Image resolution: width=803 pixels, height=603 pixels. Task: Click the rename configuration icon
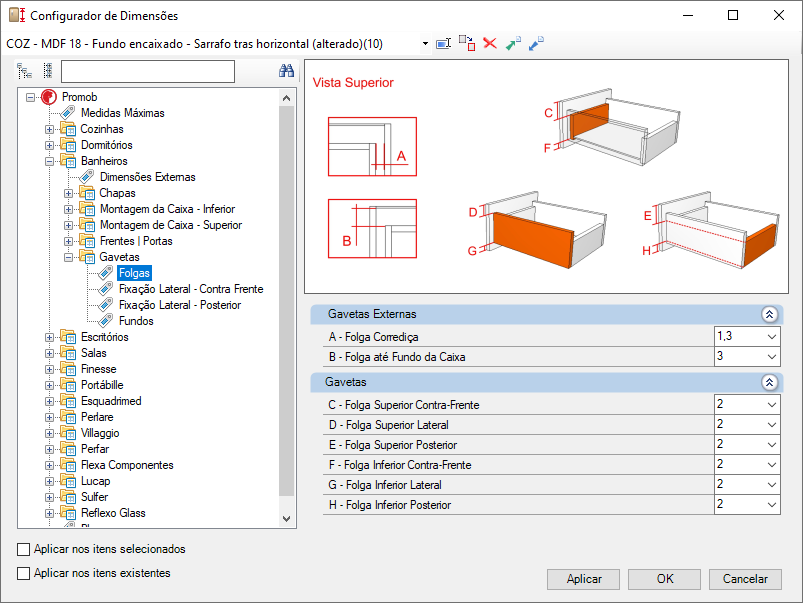[x=443, y=44]
